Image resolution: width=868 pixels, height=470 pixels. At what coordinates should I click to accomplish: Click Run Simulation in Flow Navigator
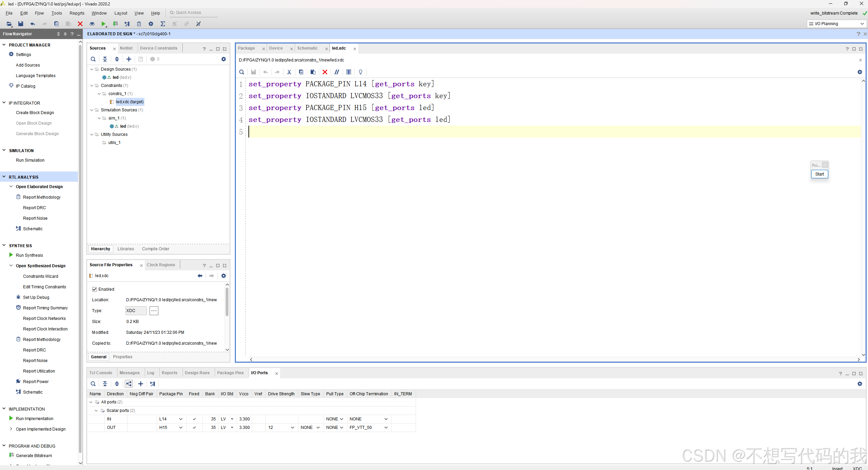[x=30, y=160]
